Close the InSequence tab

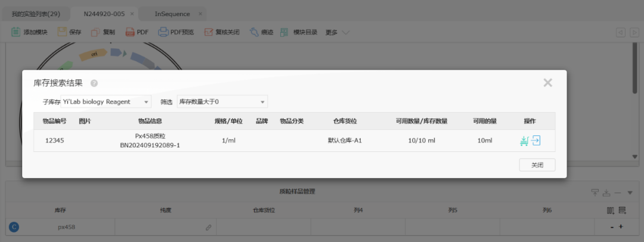coord(200,14)
